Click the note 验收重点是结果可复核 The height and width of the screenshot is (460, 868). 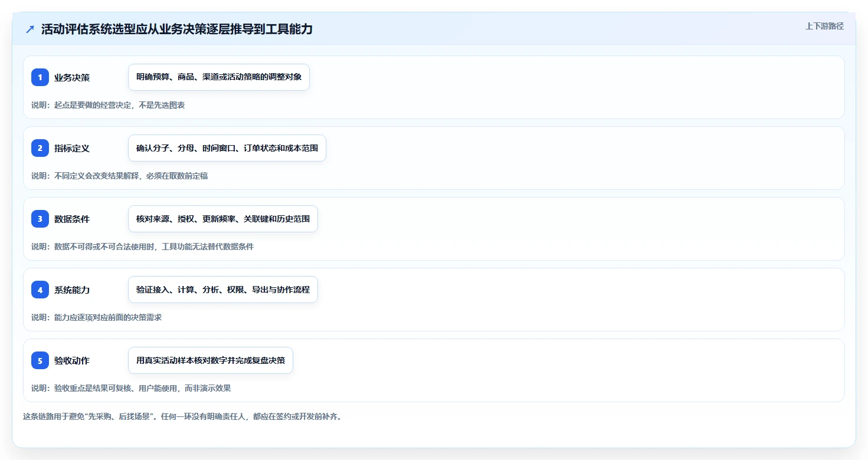pos(131,388)
